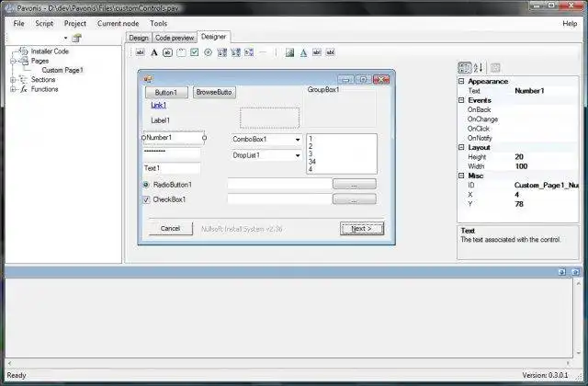Collapse the Appearance property category
588x386 pixels.
461,81
